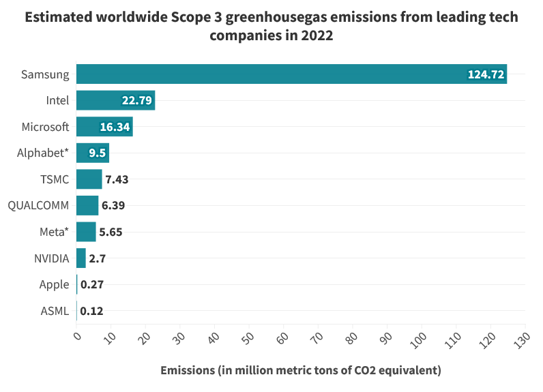This screenshot has width=543, height=392.
Task: Select the Intel axis label
Action: click(57, 100)
